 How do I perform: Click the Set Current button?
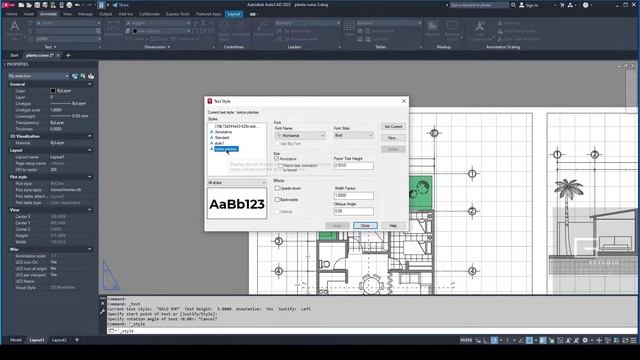pyautogui.click(x=393, y=127)
